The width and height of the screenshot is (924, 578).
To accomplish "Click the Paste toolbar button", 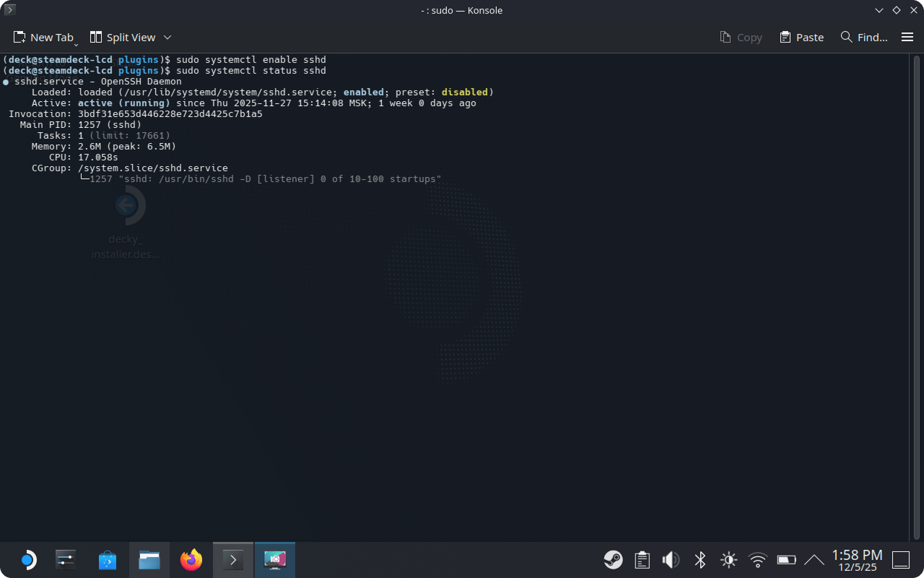I will click(801, 37).
